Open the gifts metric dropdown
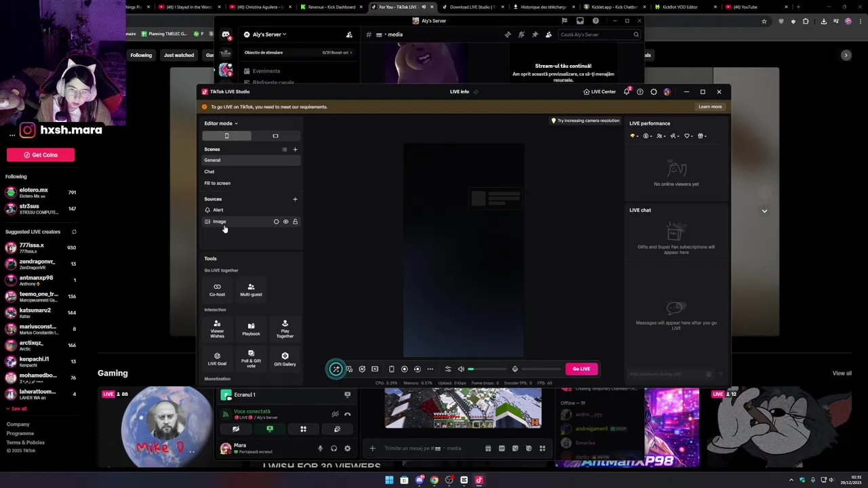 coord(702,136)
